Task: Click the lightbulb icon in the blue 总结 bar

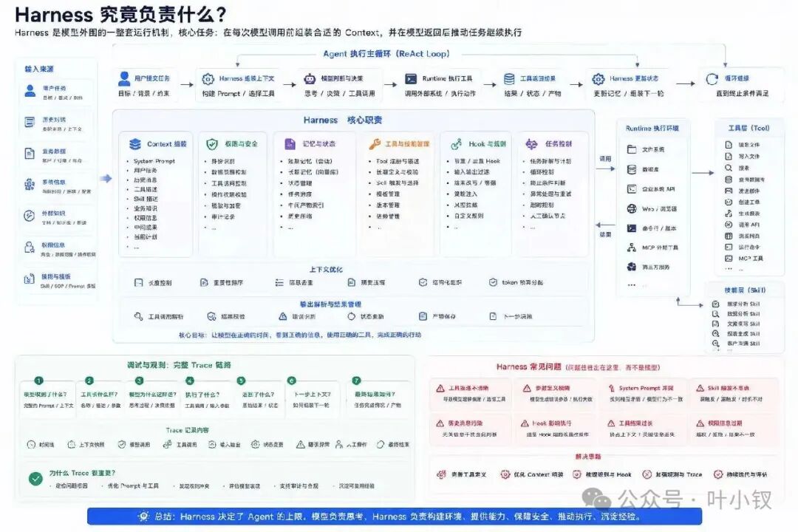Action: pos(144,516)
